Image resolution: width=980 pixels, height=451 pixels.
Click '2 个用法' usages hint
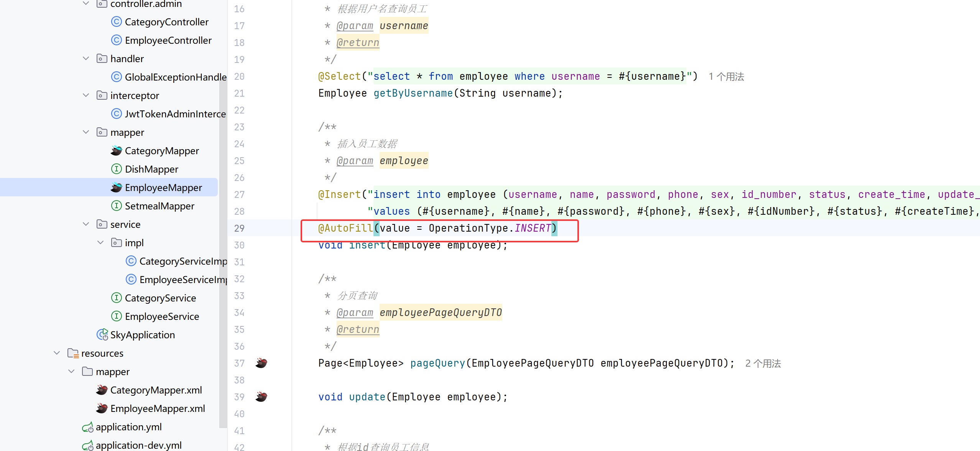click(763, 364)
